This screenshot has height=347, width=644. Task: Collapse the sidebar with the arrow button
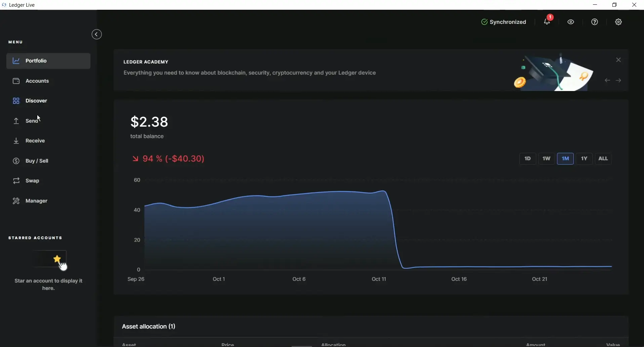click(x=97, y=34)
